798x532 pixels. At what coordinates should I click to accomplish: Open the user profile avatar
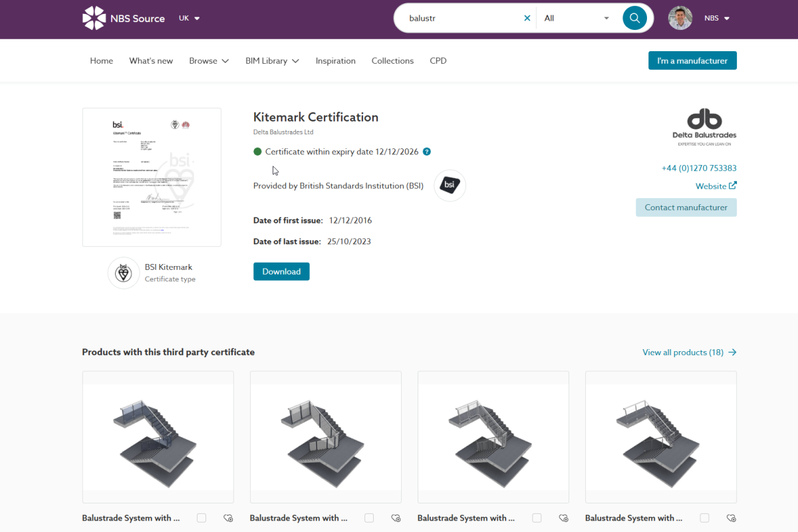coord(680,18)
